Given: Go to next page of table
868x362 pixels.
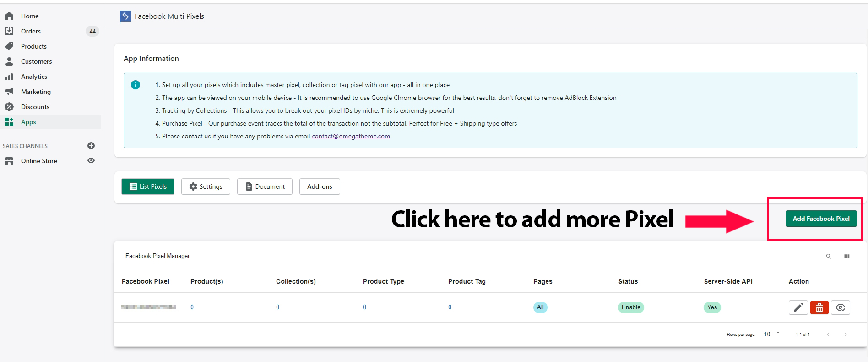Looking at the screenshot, I should (846, 335).
